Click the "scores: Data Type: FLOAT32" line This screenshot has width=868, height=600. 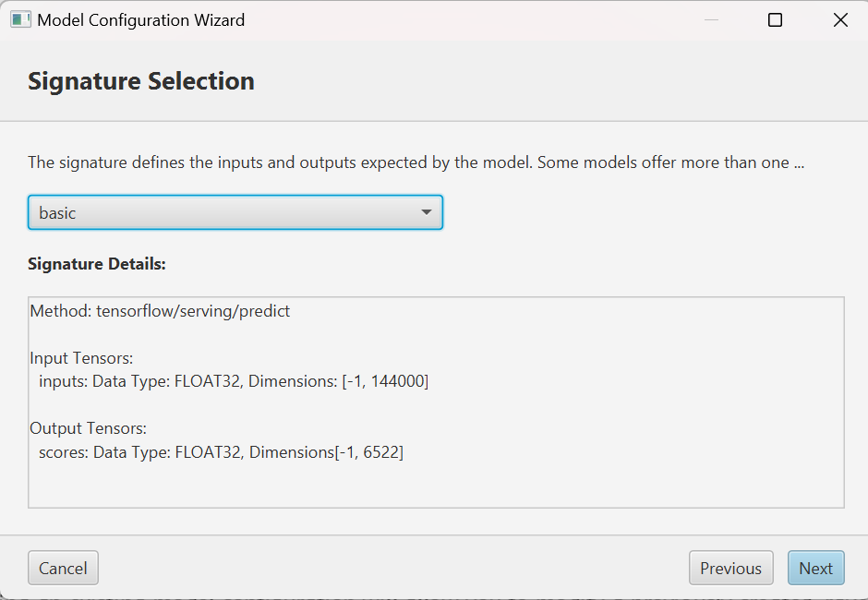coord(221,452)
